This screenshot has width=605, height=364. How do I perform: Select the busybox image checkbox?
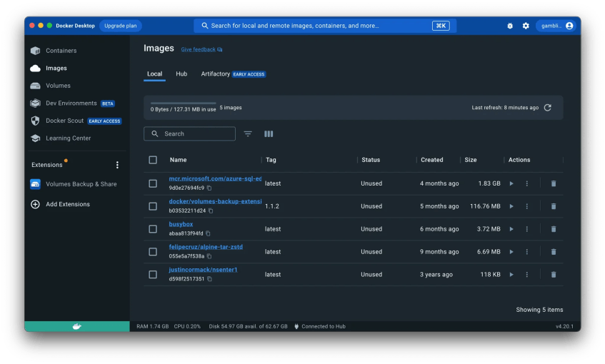(x=153, y=229)
